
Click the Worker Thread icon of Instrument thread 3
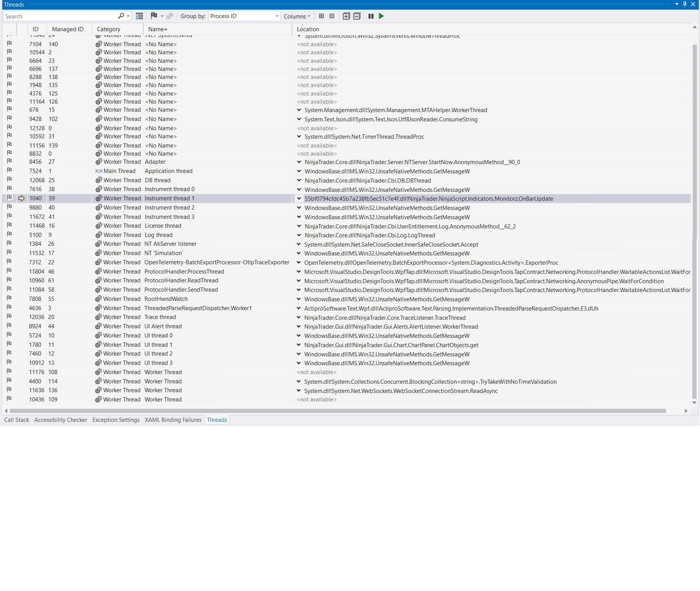coord(99,217)
